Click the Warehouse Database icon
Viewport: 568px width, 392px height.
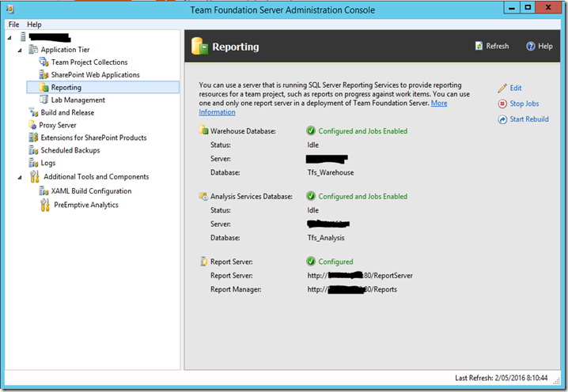point(203,130)
